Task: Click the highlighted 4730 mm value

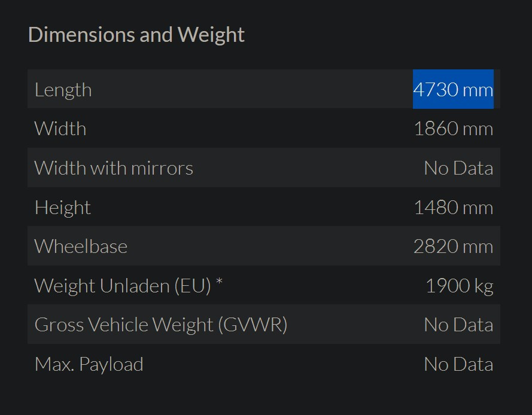Action: (453, 89)
